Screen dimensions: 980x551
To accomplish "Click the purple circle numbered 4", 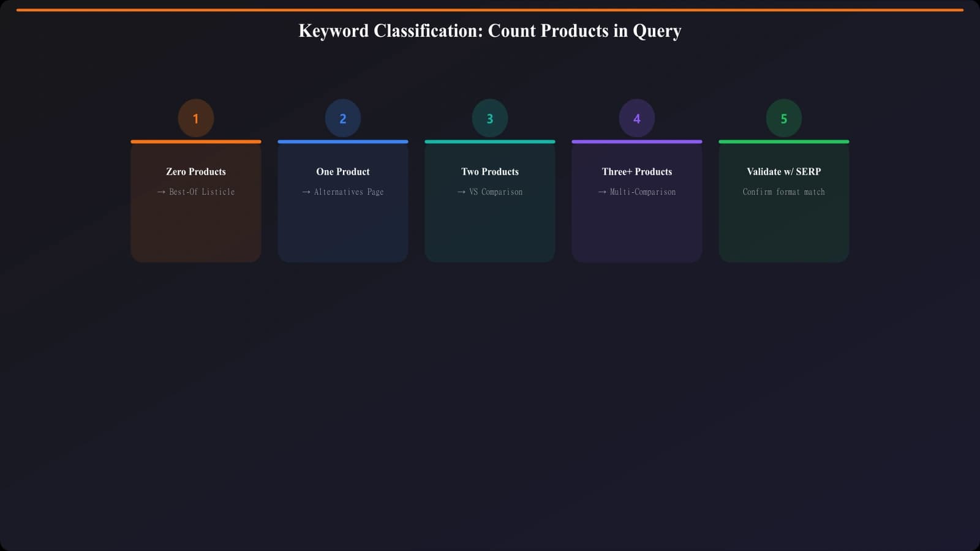I will click(637, 118).
